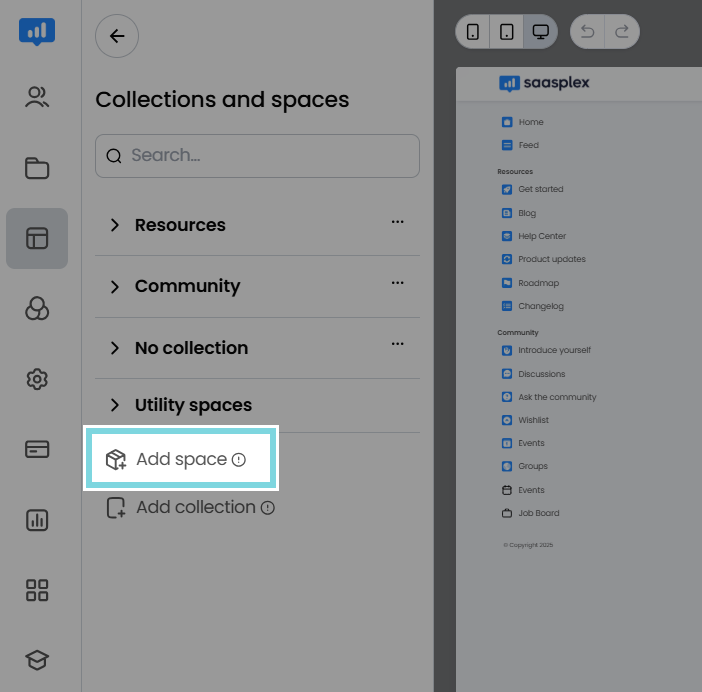Screen dimensions: 702x692
Task: Open Roadmap in the preview menu
Action: 539,283
